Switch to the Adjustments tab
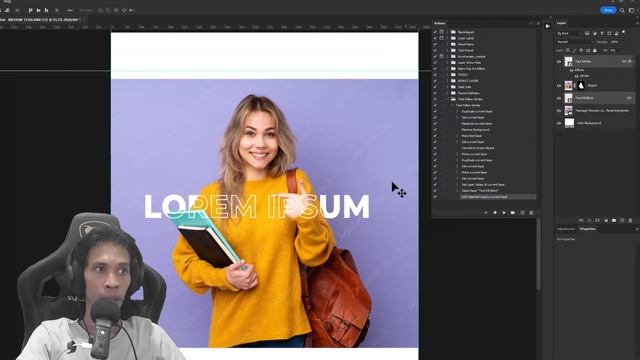640x360 pixels. click(566, 229)
